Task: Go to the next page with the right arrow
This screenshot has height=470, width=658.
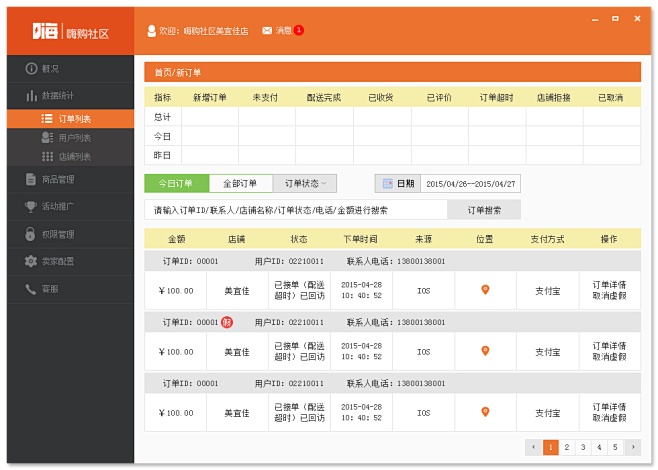Action: click(x=631, y=447)
